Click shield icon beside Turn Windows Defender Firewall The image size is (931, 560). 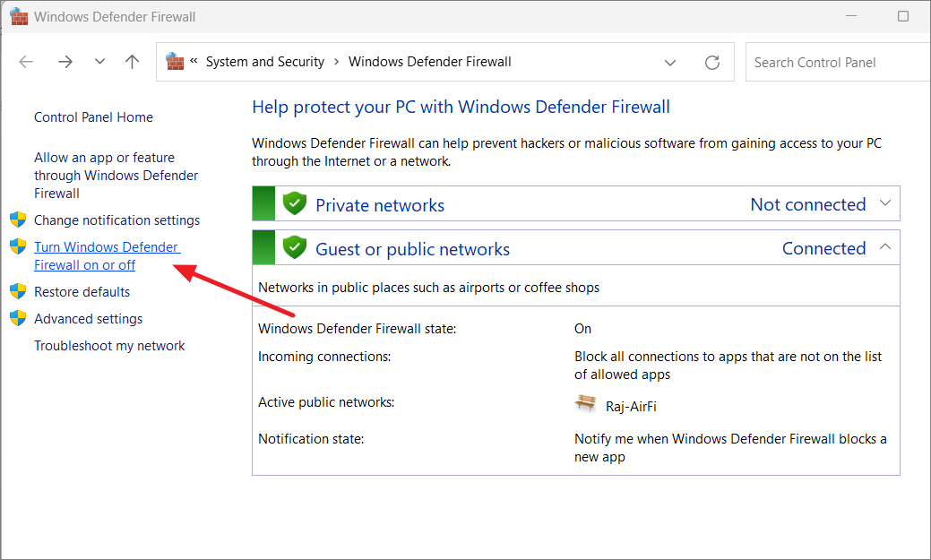(x=19, y=246)
